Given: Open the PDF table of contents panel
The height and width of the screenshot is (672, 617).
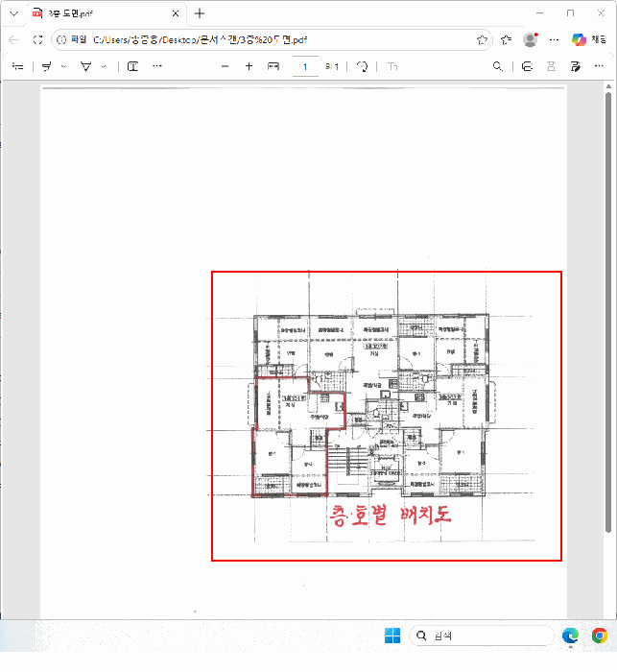Looking at the screenshot, I should tap(18, 66).
